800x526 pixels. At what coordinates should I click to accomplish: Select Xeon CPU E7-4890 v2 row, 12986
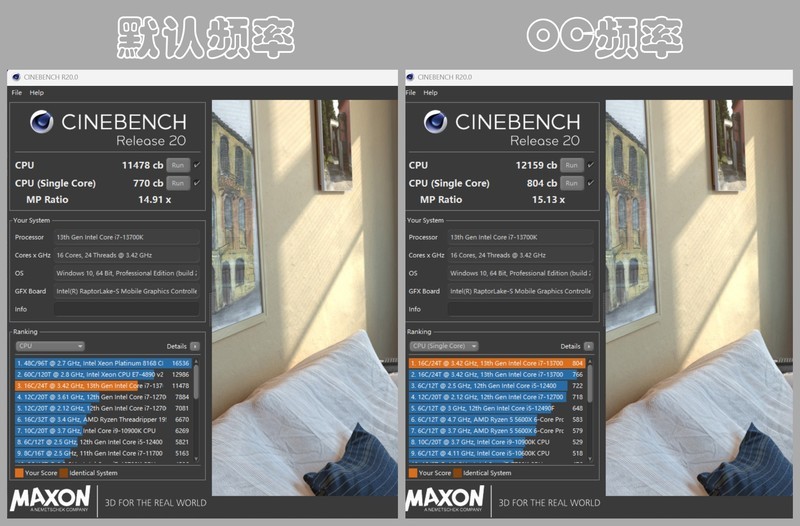click(103, 374)
